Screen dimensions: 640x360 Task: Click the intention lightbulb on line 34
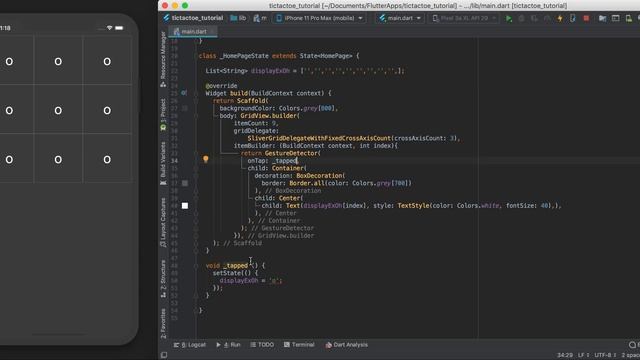tap(206, 159)
